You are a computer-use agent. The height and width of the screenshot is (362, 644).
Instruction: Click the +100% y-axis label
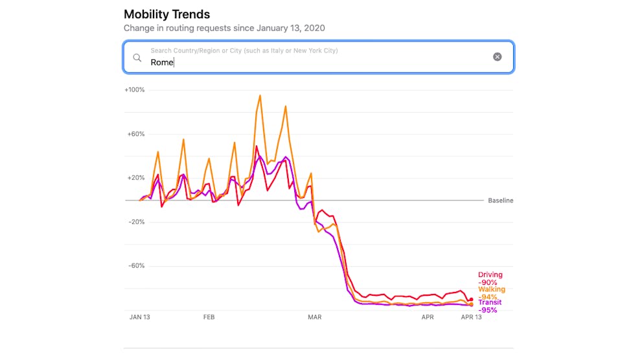[x=135, y=90]
